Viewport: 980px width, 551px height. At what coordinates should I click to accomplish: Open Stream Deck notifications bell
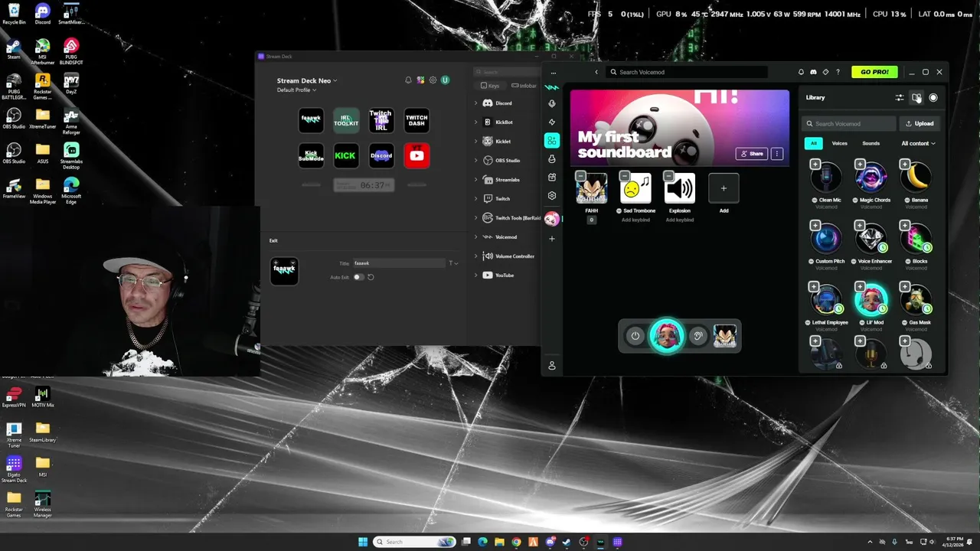408,80
